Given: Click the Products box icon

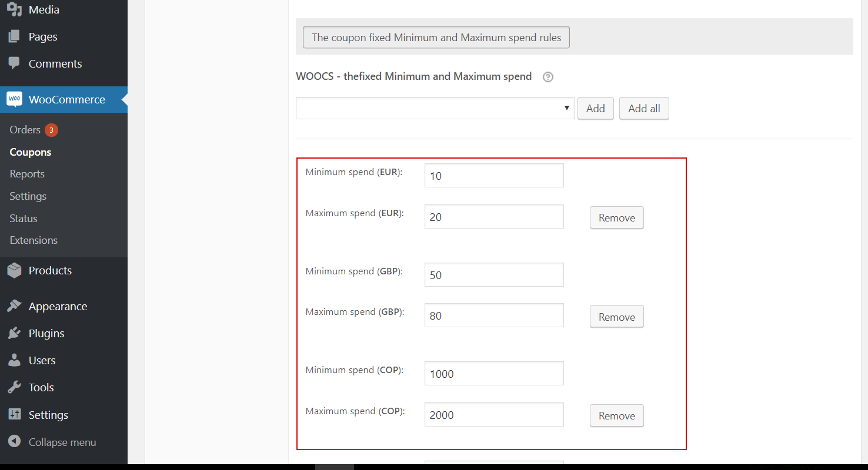Looking at the screenshot, I should tap(15, 270).
